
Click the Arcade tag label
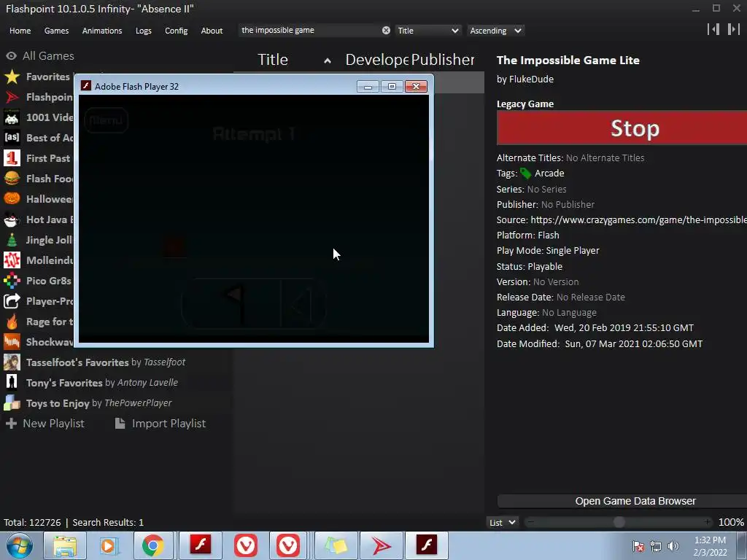[x=549, y=174]
